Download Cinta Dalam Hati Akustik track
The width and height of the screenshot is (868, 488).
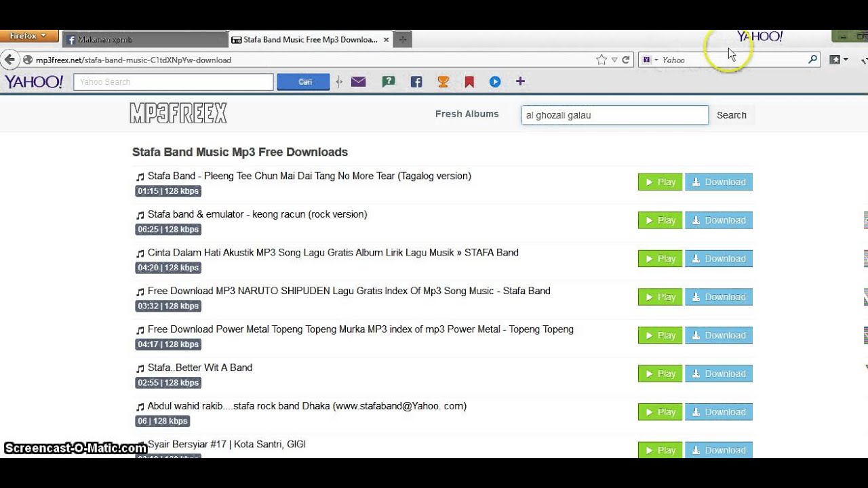[719, 258]
